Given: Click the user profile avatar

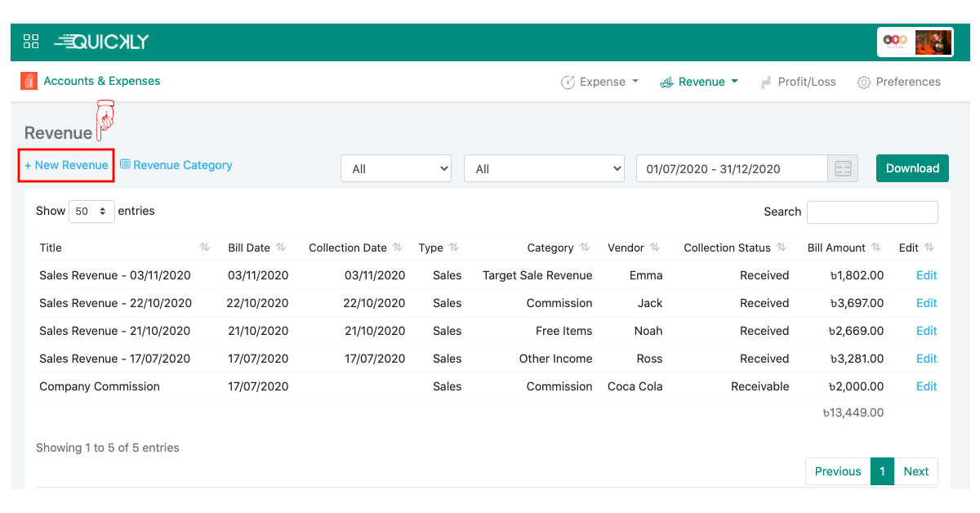Looking at the screenshot, I should coord(933,42).
